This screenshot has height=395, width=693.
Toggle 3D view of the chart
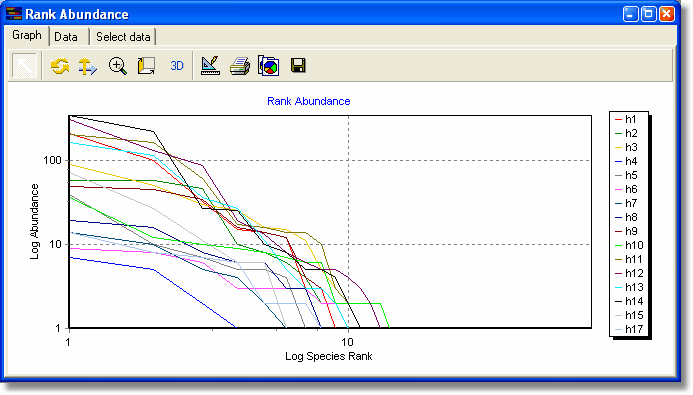[x=177, y=66]
